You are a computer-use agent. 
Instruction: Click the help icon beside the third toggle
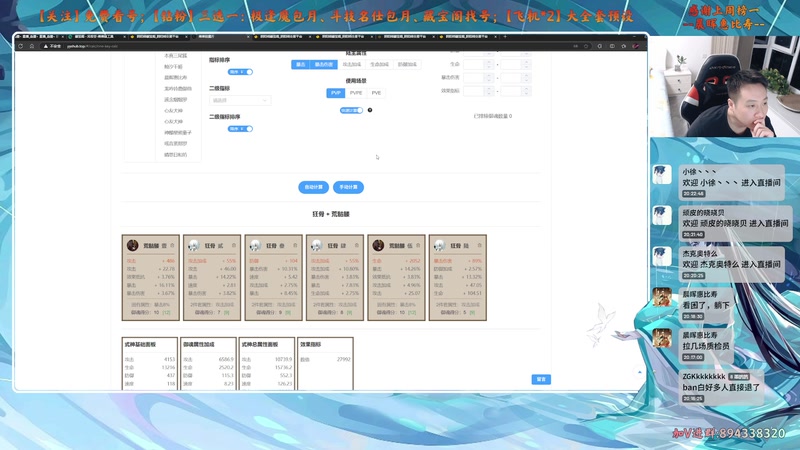pyautogui.click(x=370, y=110)
